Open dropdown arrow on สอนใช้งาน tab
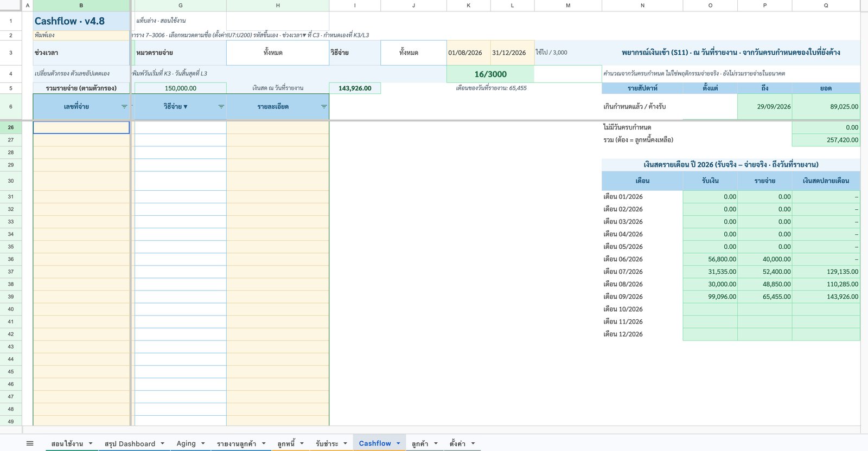 (x=91, y=443)
